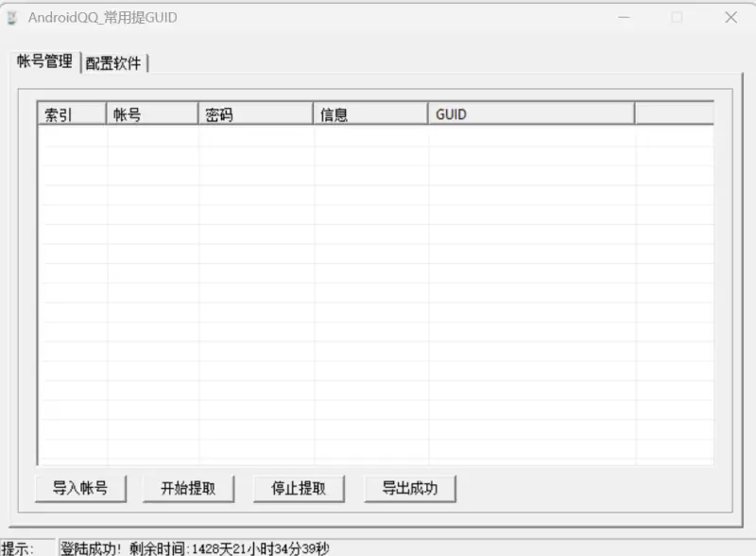The width and height of the screenshot is (756, 556).
Task: Click the 停止提取 (Stop Extraction) button
Action: pyautogui.click(x=299, y=487)
